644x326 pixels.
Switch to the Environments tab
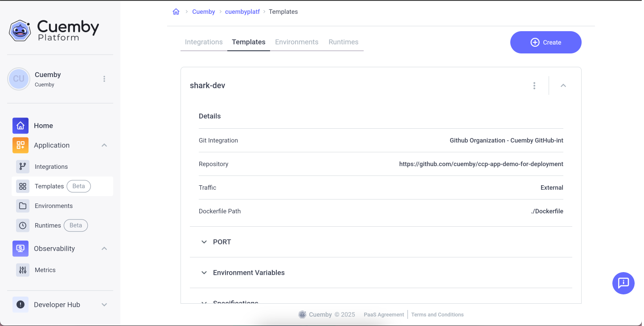pyautogui.click(x=296, y=42)
